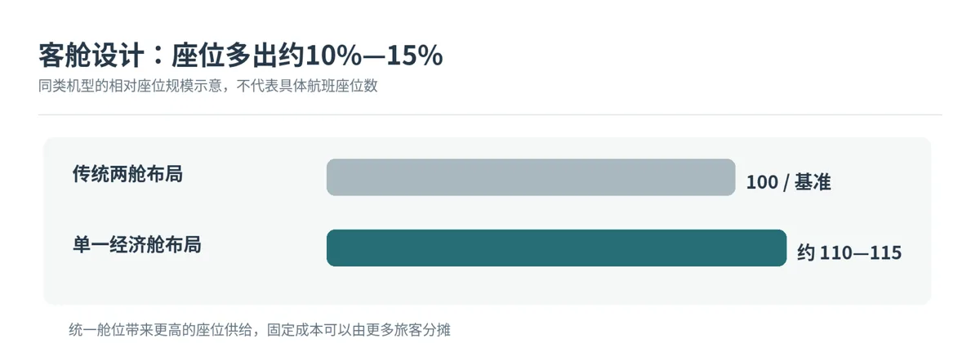Click the 座位多出约 words in the title
The image size is (980, 348).
pyautogui.click(x=237, y=56)
